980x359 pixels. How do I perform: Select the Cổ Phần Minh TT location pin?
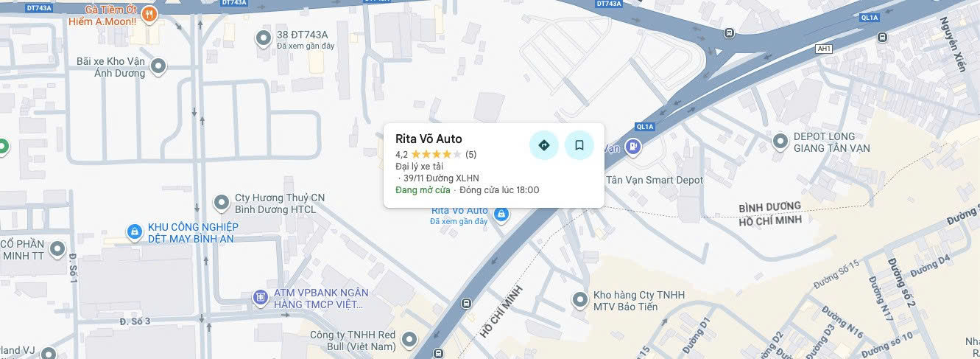57,250
